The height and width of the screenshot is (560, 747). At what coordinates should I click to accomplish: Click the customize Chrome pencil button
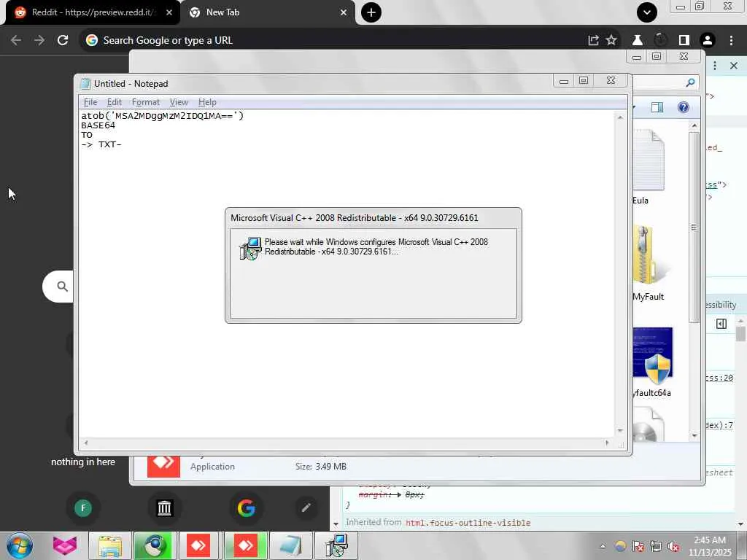point(306,508)
